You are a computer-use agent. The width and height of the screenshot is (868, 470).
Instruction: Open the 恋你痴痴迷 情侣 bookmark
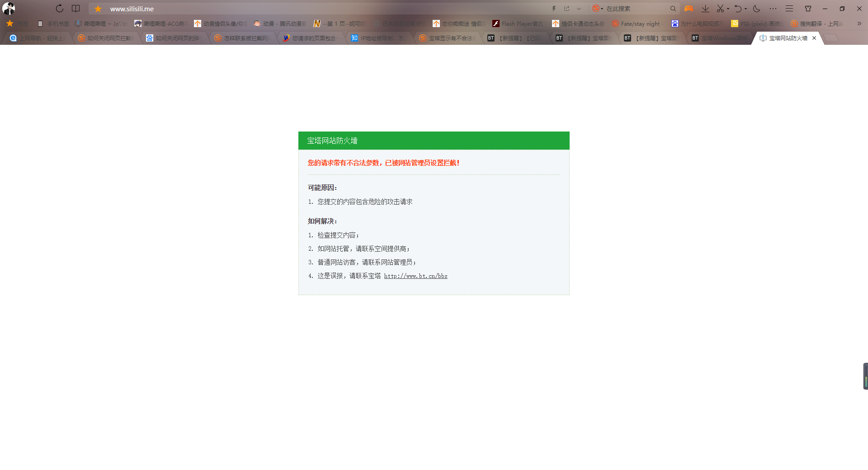point(459,23)
